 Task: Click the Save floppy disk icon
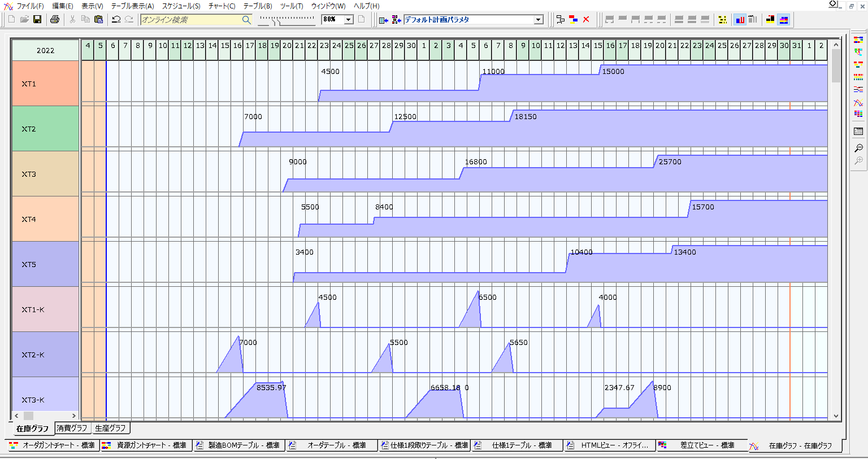37,19
